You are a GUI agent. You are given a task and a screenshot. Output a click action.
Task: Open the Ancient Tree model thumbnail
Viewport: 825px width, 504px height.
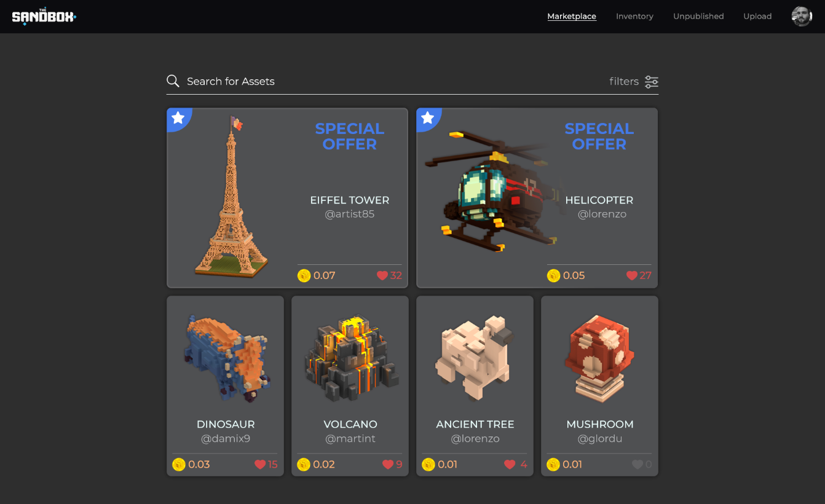(x=475, y=358)
